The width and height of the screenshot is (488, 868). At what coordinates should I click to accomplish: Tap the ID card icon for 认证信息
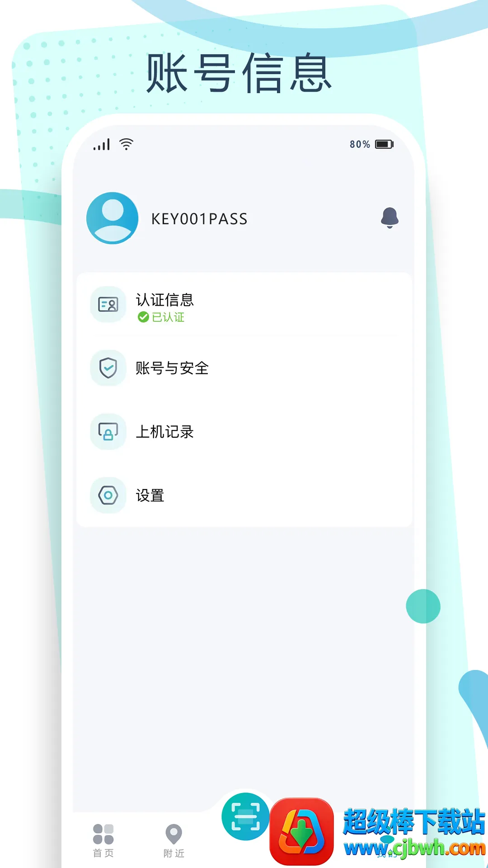108,304
